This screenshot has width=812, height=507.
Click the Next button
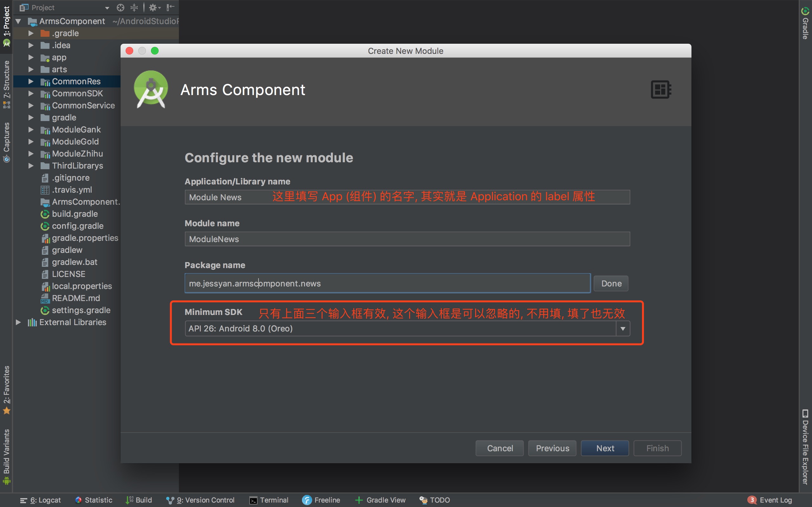[x=605, y=448]
